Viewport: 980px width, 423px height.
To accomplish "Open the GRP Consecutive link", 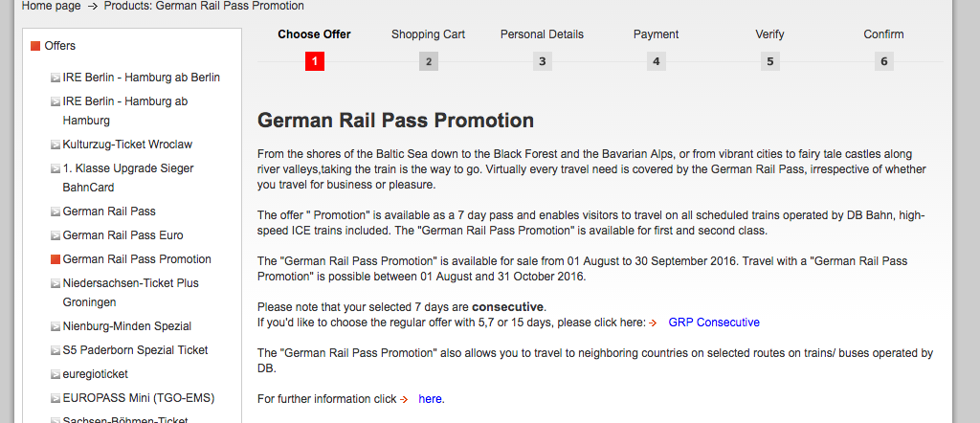I will pos(714,323).
